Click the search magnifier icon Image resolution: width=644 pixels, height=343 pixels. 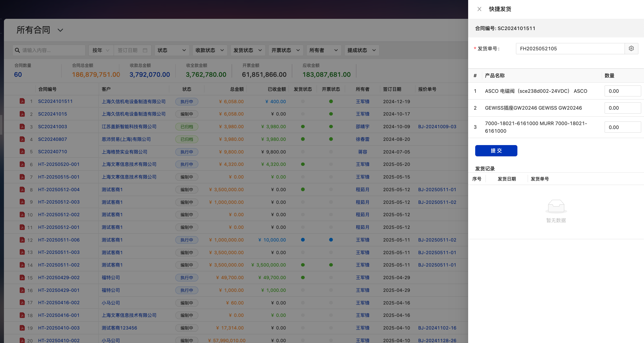17,50
